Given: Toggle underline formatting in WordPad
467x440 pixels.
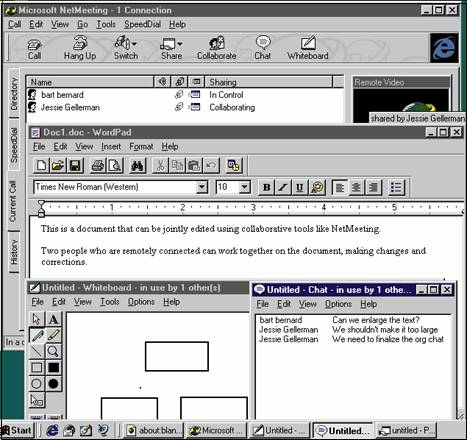Looking at the screenshot, I should pos(300,187).
